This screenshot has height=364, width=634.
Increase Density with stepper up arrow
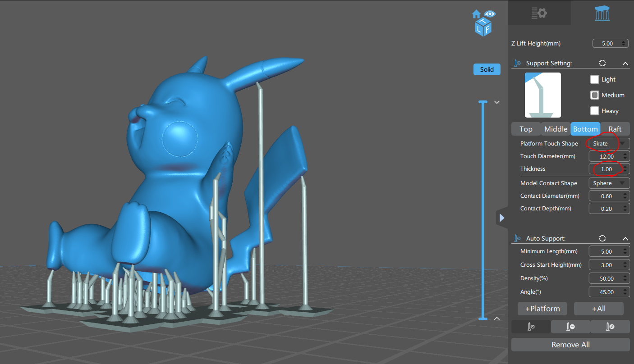point(625,276)
